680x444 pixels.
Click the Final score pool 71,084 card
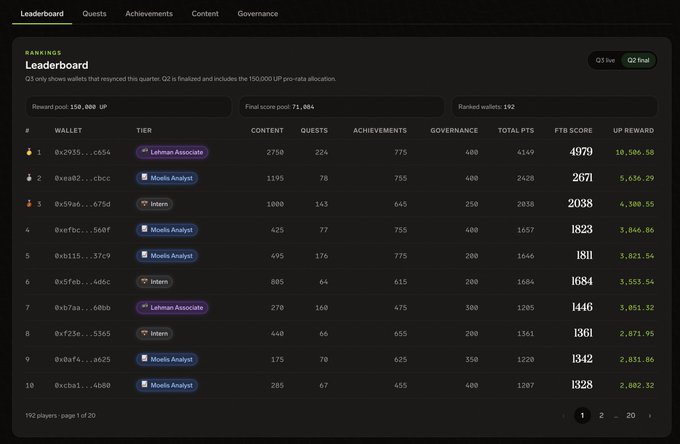[341, 107]
